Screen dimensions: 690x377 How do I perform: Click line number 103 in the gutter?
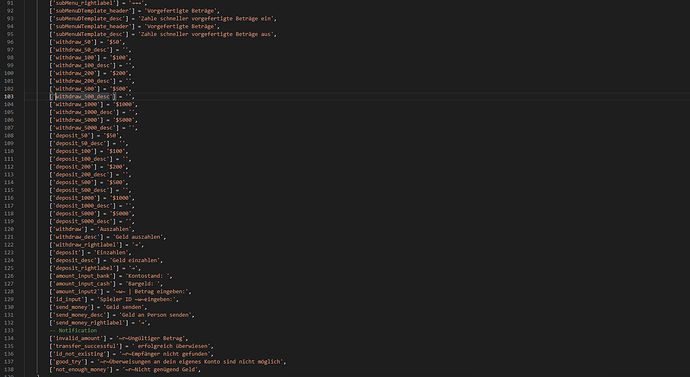(9, 96)
